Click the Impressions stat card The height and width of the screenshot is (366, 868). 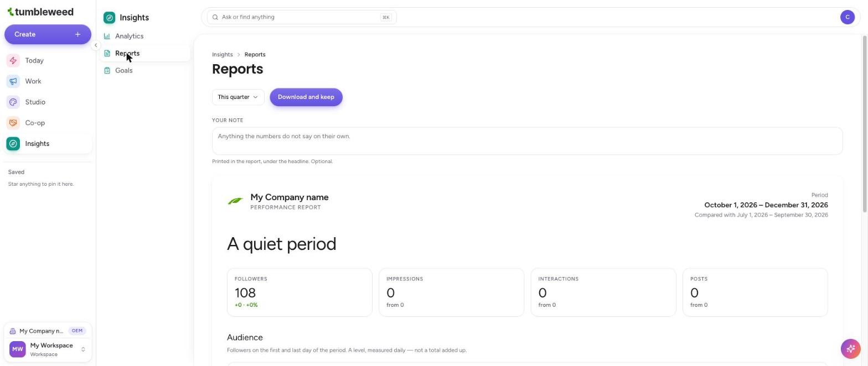[x=451, y=292]
